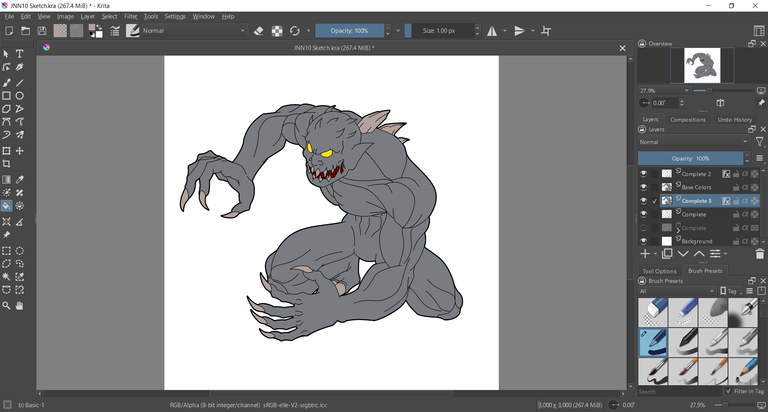Open the layer blending mode dropdown

click(x=693, y=142)
